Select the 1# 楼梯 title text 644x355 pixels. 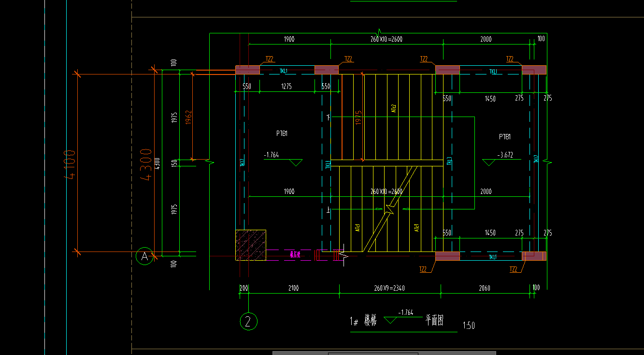click(x=363, y=321)
